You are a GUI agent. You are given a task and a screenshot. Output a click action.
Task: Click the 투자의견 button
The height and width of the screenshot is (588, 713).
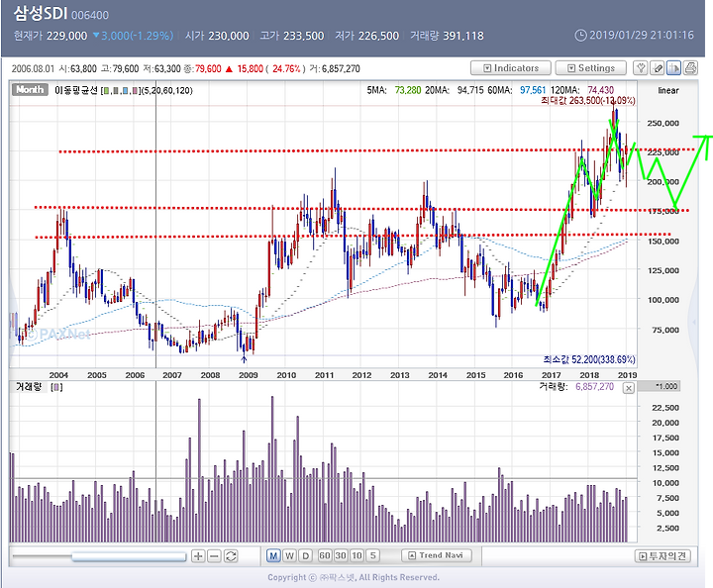[x=662, y=556]
